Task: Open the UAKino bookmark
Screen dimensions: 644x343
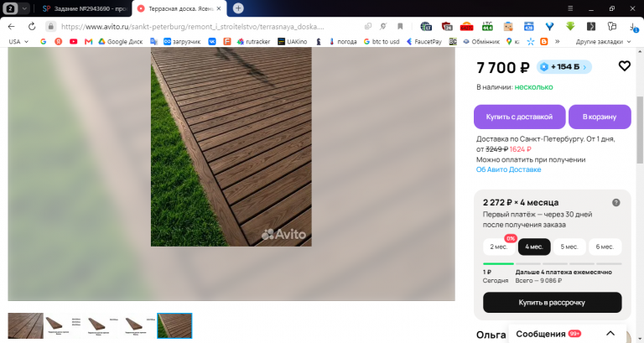Action: [293, 41]
